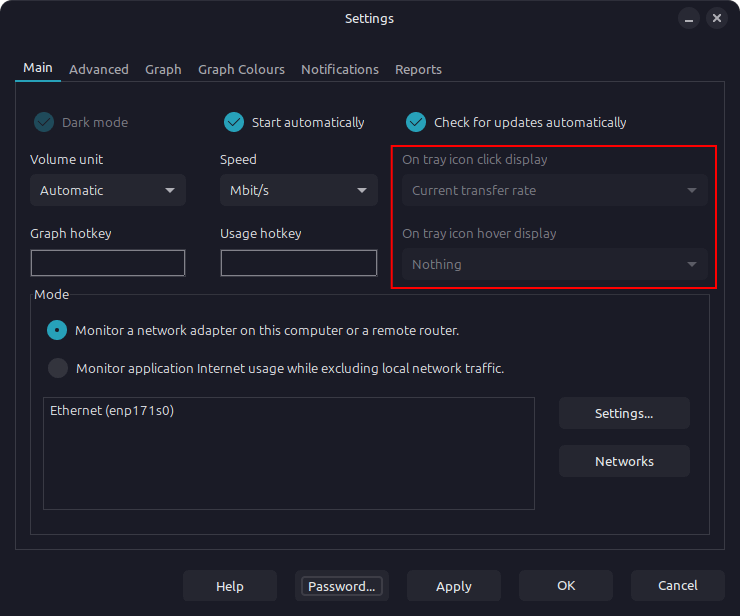Viewport: 740px width, 616px height.
Task: Open On tray icon hover display dropdown
Action: [x=554, y=264]
